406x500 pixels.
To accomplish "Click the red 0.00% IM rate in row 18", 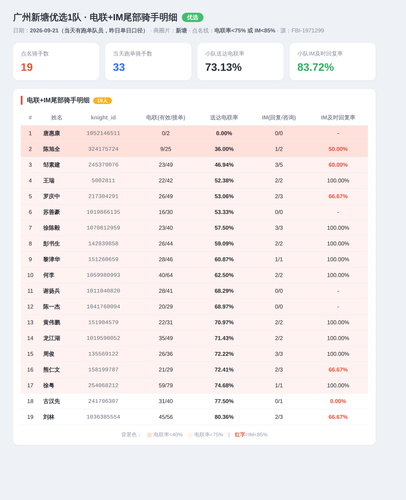I will click(x=338, y=401).
